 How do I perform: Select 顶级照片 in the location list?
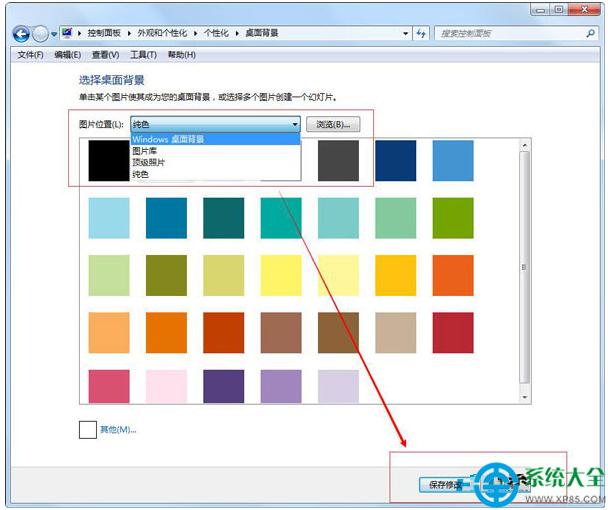click(x=149, y=162)
